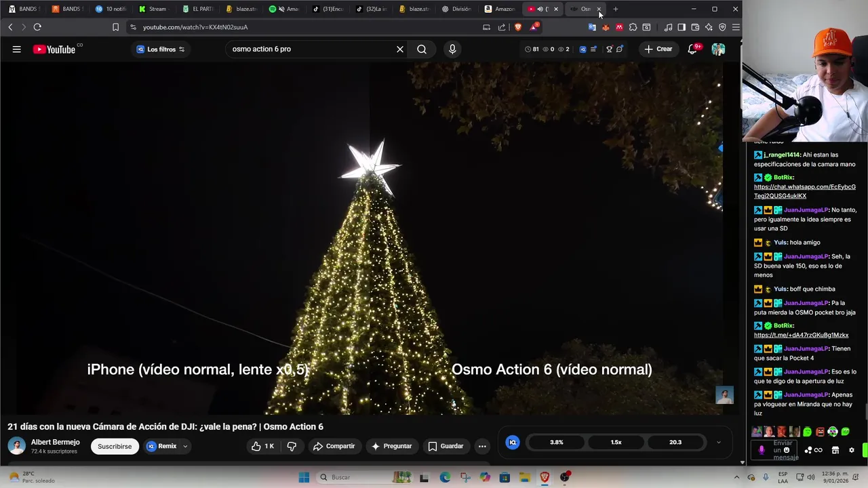Viewport: 868px width, 488px height.
Task: Click the red-faced angry emote in chat
Action: (x=820, y=432)
